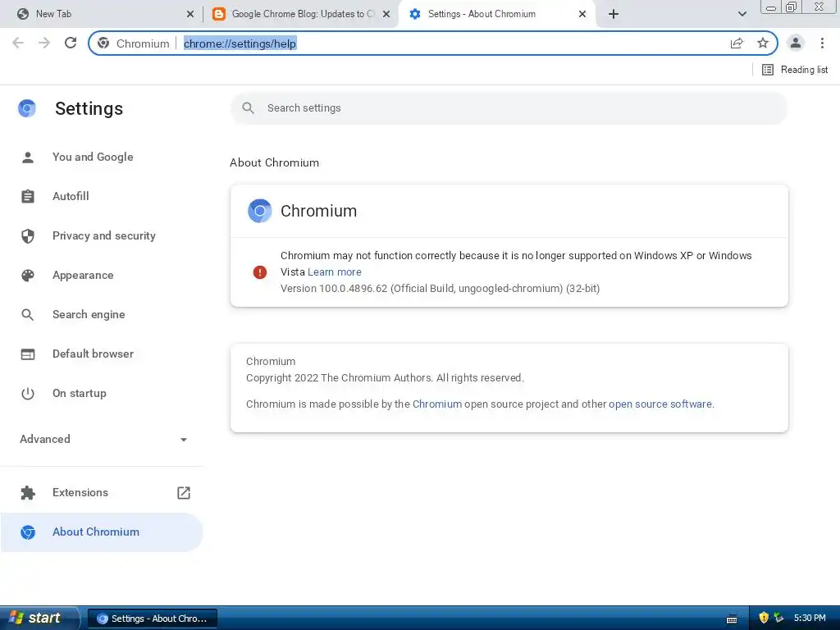Close the Google Chrome Blog tab
This screenshot has width=840, height=630.
point(386,14)
